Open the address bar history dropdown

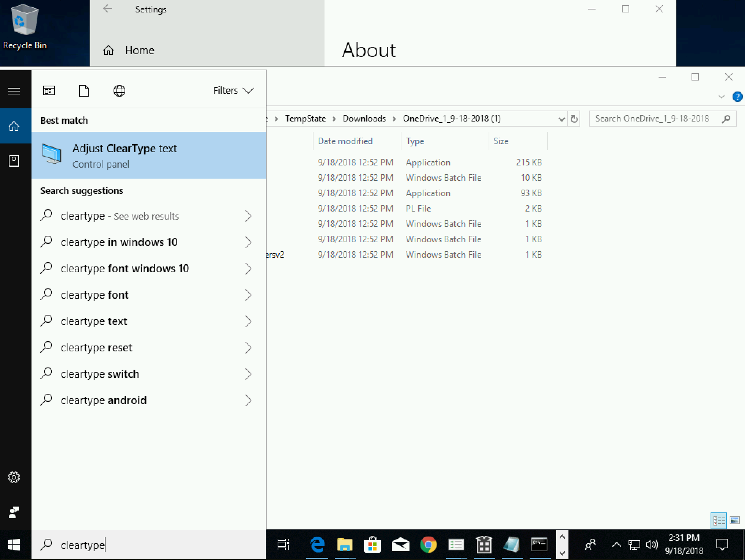pyautogui.click(x=561, y=118)
